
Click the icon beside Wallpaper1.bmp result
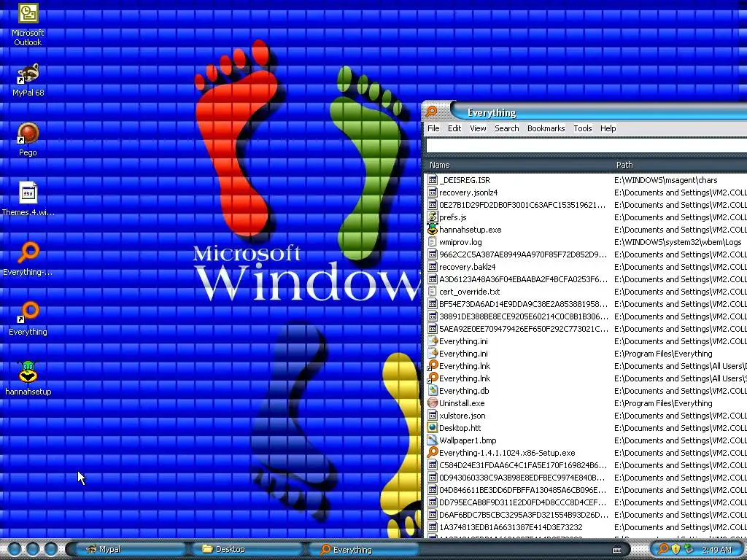[x=432, y=440]
